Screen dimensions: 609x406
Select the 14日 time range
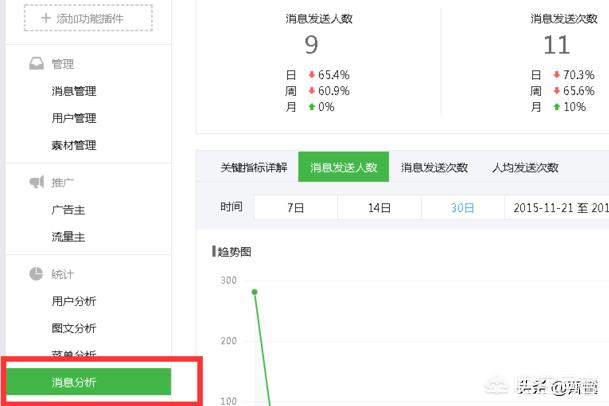tap(379, 208)
